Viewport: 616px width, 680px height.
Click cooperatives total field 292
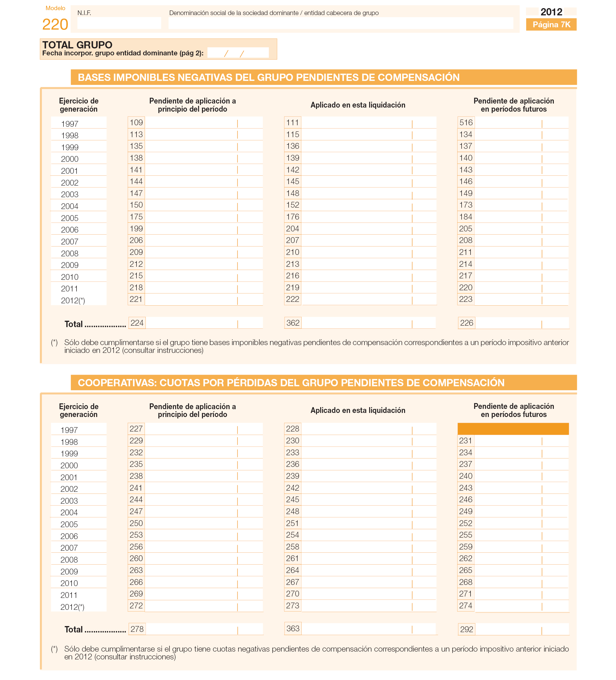(522, 630)
